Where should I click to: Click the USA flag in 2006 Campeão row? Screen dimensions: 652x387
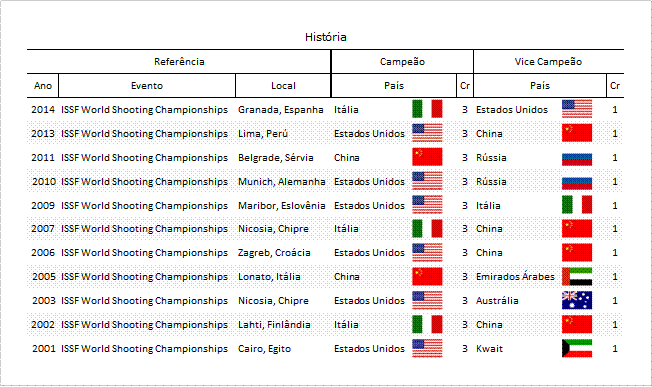point(427,252)
